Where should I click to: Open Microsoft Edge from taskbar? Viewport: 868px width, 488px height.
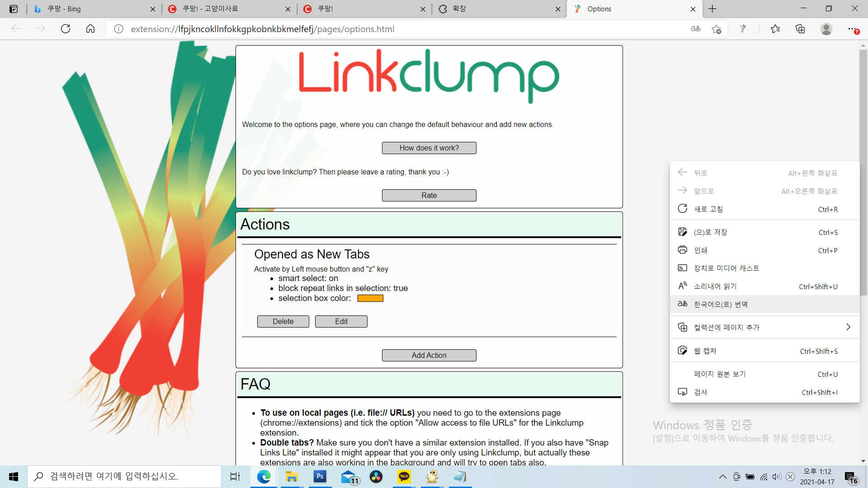coord(264,477)
